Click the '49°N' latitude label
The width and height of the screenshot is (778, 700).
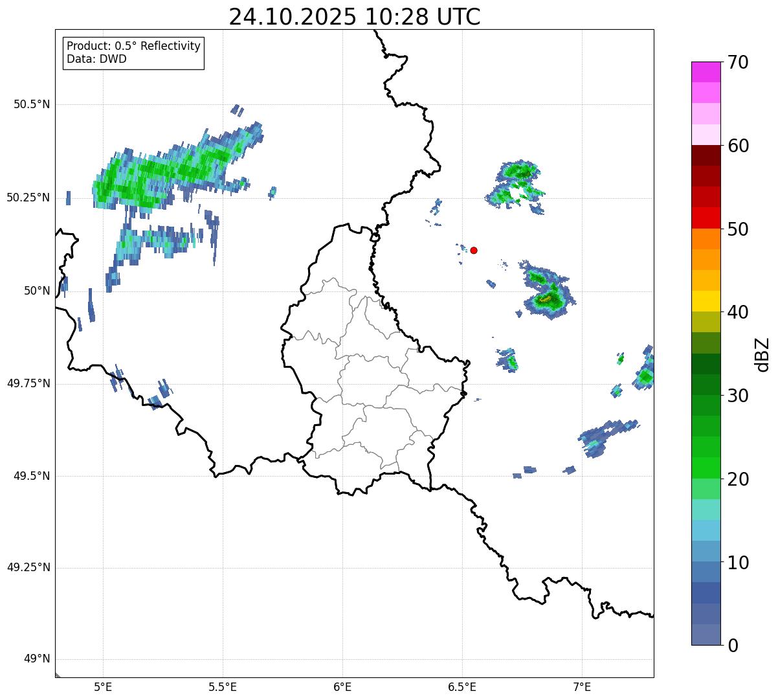[38, 659]
